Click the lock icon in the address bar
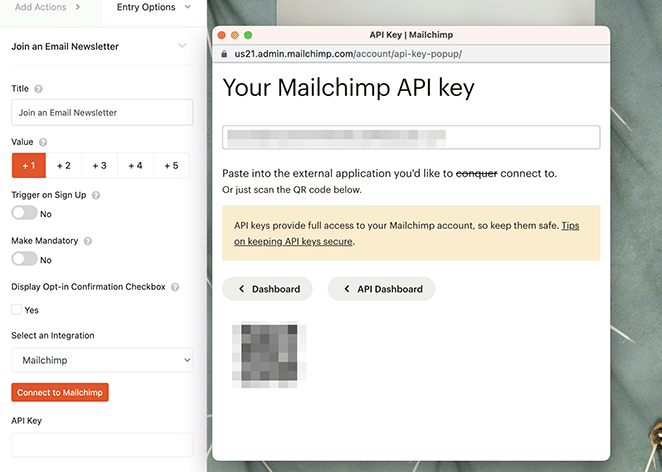662x472 pixels. (x=225, y=54)
